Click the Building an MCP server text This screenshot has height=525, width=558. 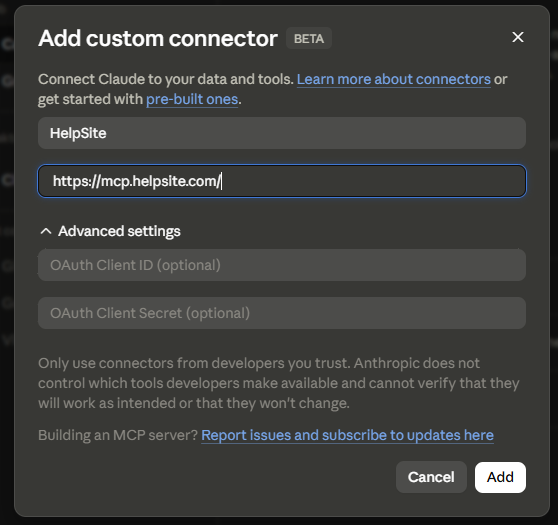(x=118, y=435)
